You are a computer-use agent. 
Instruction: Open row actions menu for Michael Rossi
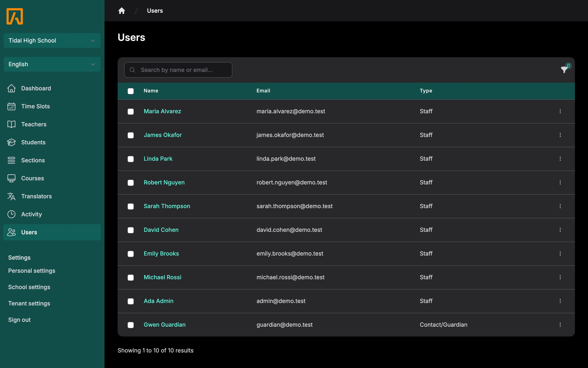(560, 277)
